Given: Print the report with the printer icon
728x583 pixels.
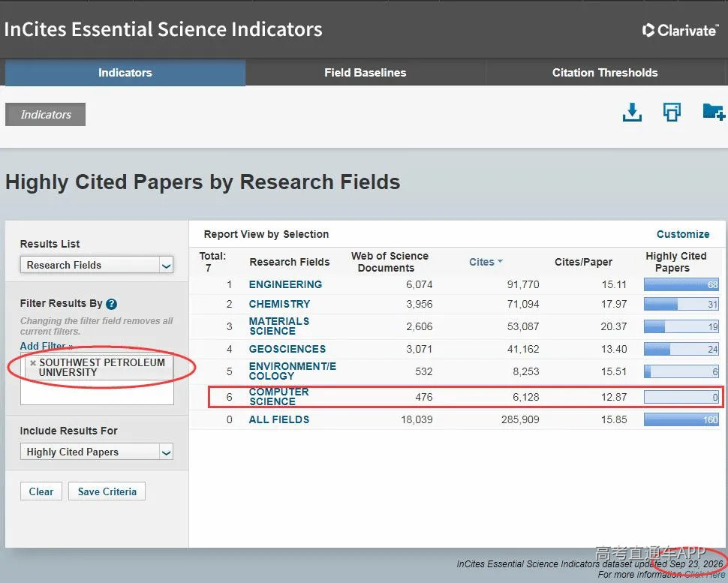Looking at the screenshot, I should click(x=672, y=113).
